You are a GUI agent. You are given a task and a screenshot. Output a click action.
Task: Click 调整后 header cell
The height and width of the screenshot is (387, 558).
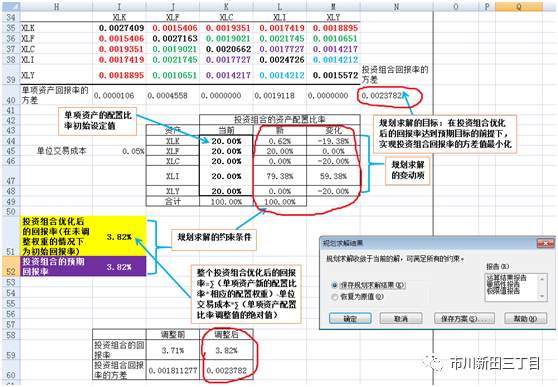click(226, 334)
